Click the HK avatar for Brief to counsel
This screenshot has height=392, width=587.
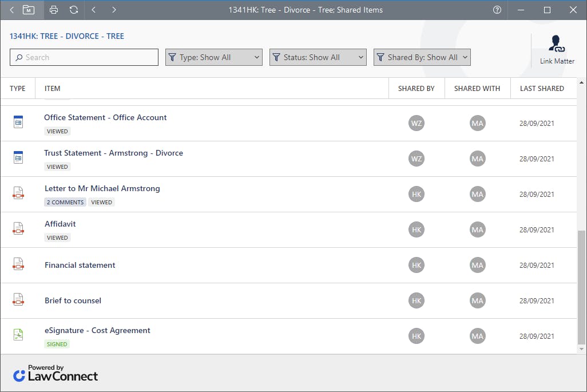pos(417,300)
